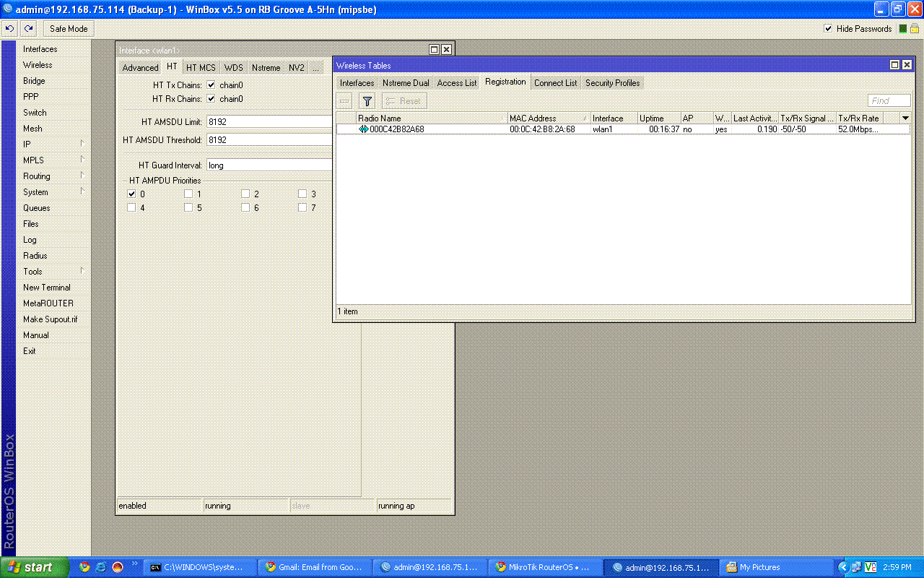The height and width of the screenshot is (578, 924).
Task: Click the Redo arrow icon in WinBox toolbar
Action: tap(28, 29)
